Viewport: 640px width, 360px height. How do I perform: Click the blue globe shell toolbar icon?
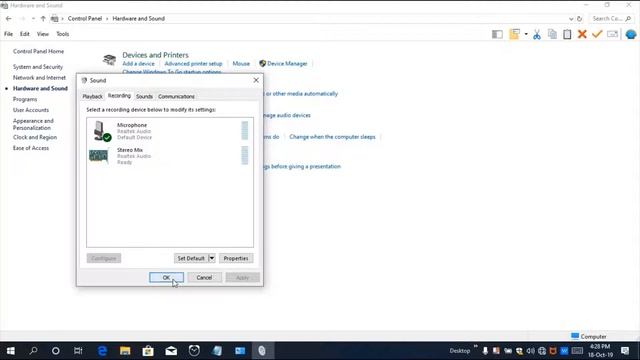click(x=631, y=34)
